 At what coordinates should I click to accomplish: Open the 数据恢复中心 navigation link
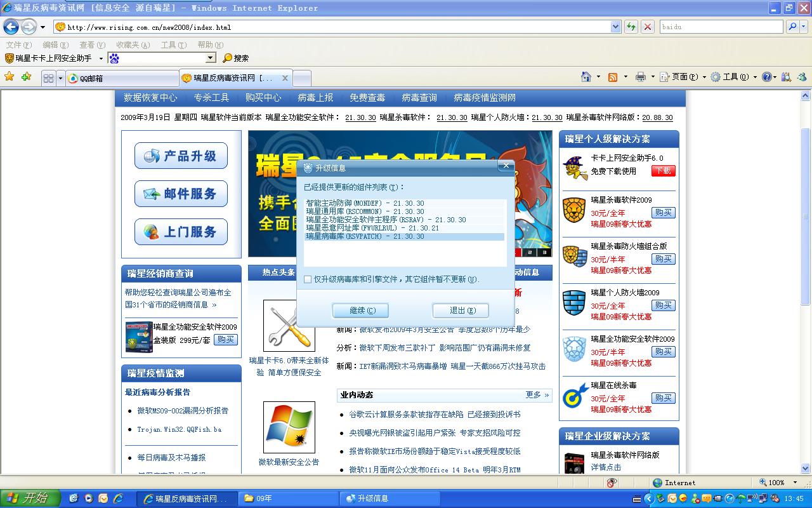150,98
